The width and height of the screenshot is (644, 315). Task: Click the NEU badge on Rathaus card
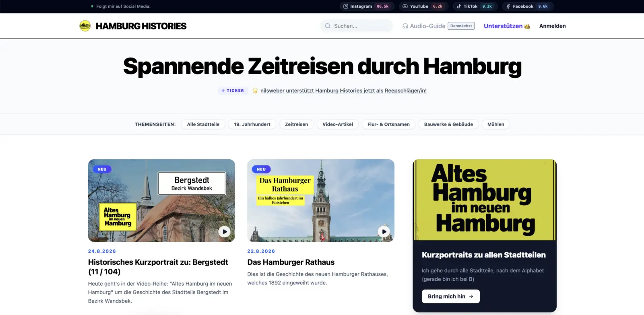(x=261, y=169)
